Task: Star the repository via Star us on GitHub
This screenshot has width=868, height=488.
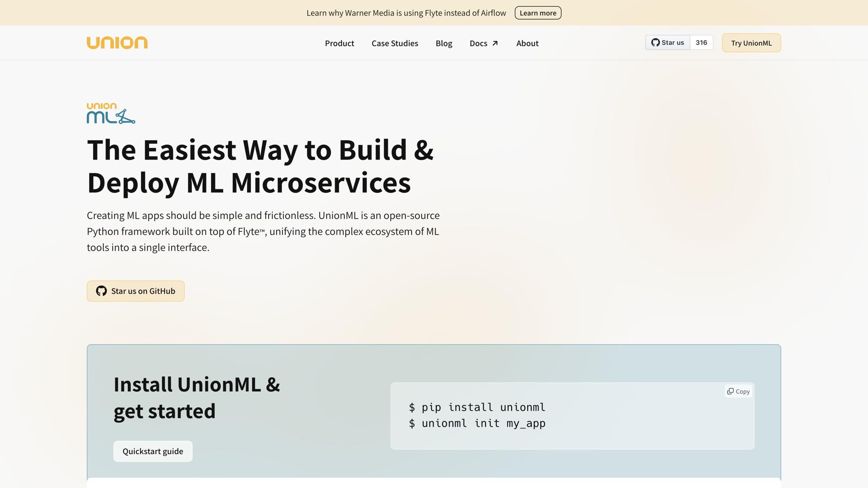Action: (135, 291)
